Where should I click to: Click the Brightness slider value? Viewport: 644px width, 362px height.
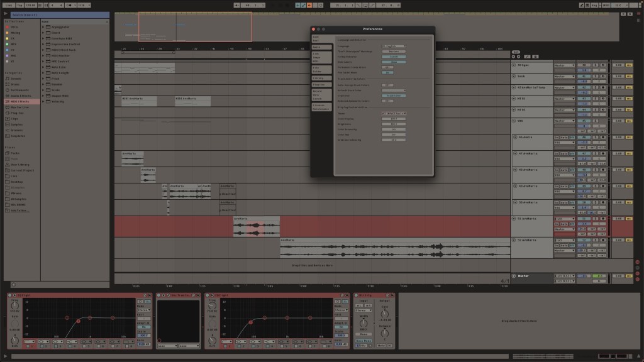pyautogui.click(x=394, y=124)
